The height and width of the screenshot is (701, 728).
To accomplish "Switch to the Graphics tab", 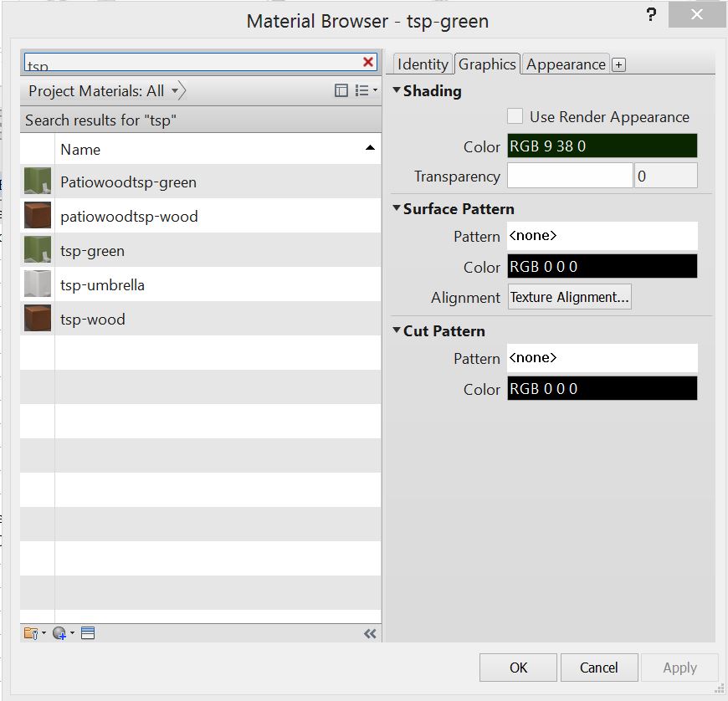I will coord(487,64).
